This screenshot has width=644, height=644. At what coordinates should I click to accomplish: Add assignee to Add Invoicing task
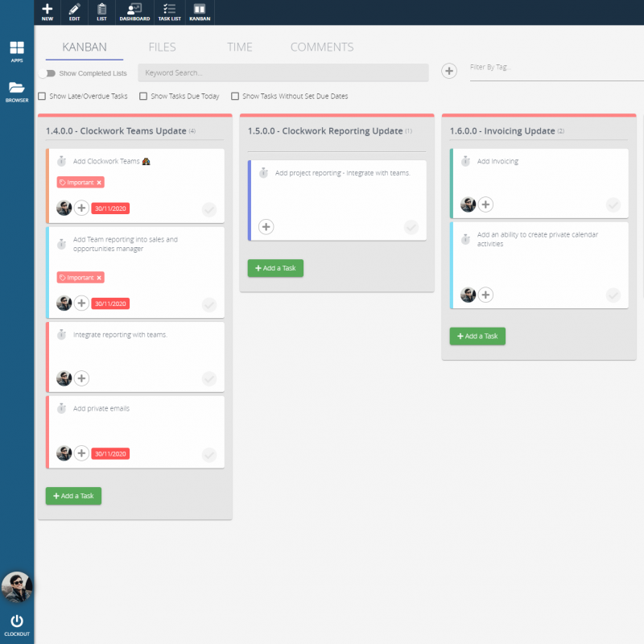coord(485,204)
